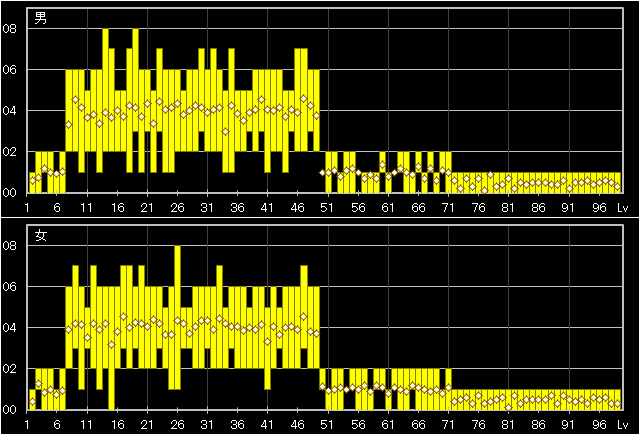Image resolution: width=640 pixels, height=435 pixels.
Task: Select x-axis label 81 under the 女 chart
Action: pyautogui.click(x=508, y=425)
